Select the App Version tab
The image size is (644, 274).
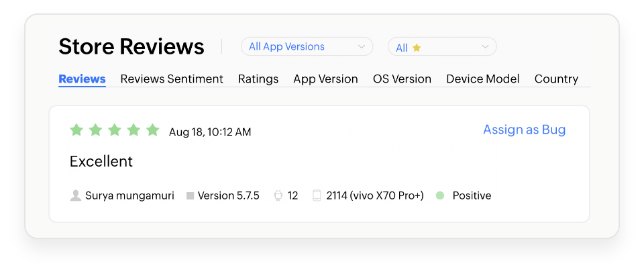tap(325, 79)
